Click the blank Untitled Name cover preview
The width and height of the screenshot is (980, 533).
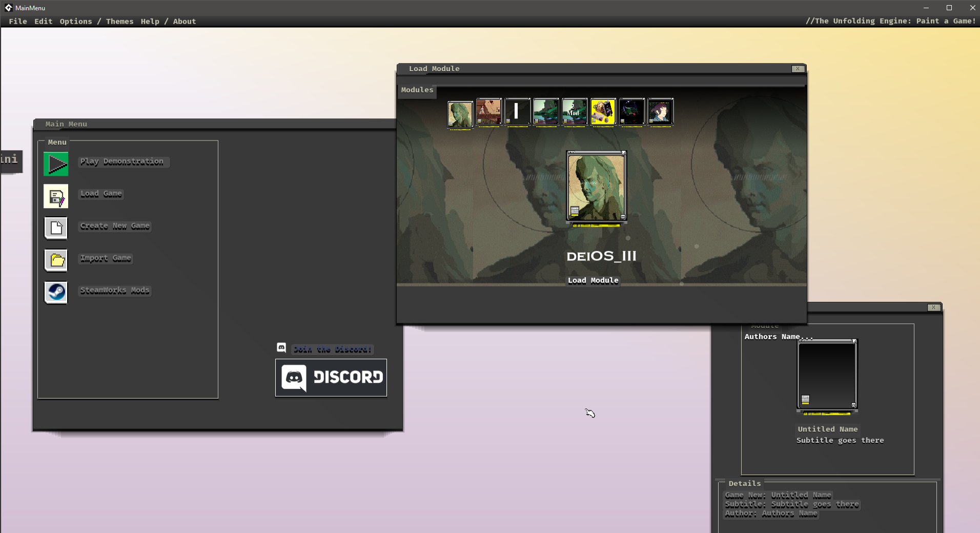click(827, 375)
